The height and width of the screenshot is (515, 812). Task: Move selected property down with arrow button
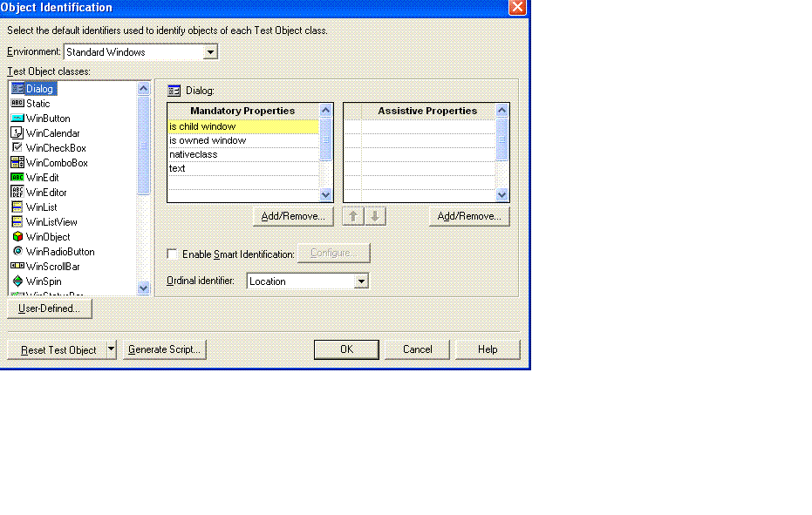[x=375, y=216]
